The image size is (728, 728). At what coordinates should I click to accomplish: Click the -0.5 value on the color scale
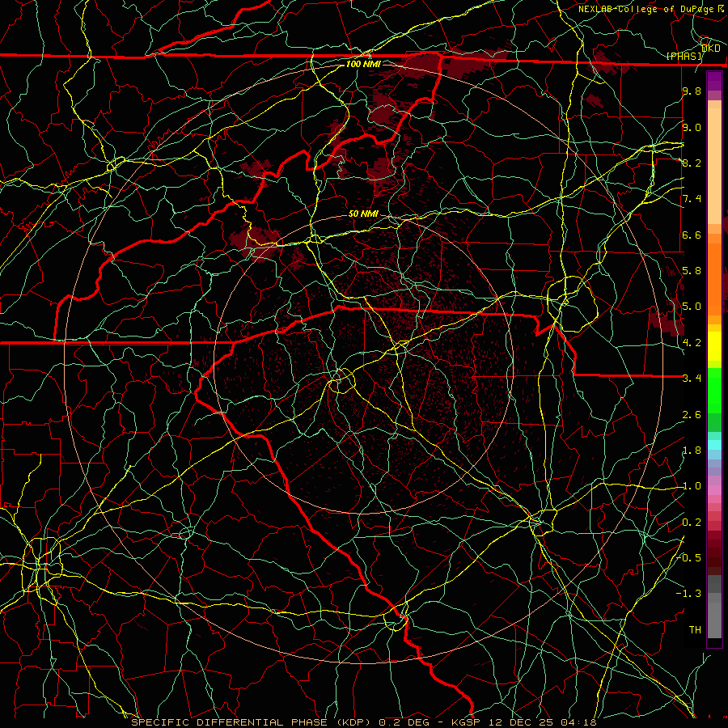(x=689, y=558)
